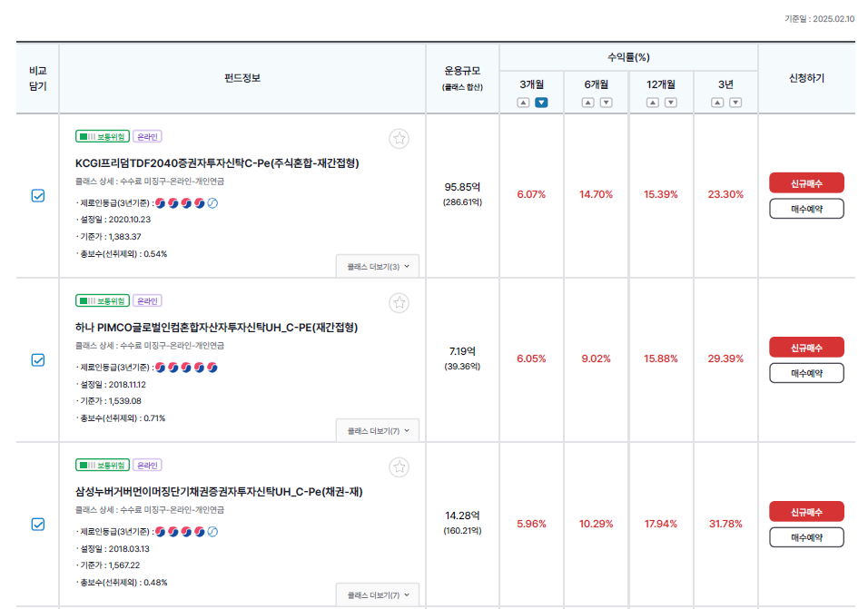Click 3개월 return 6.07%
The image size is (868, 609).
click(x=531, y=195)
